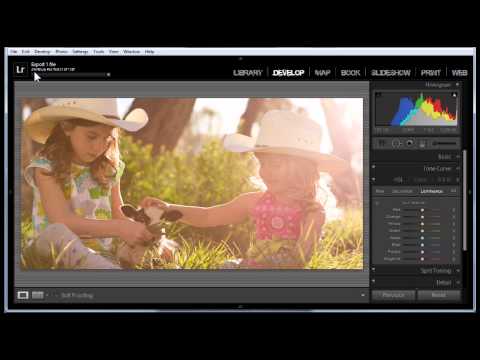Image resolution: width=480 pixels, height=360 pixels.
Task: Hide the top module picker panel arrow
Action: tap(240, 59)
